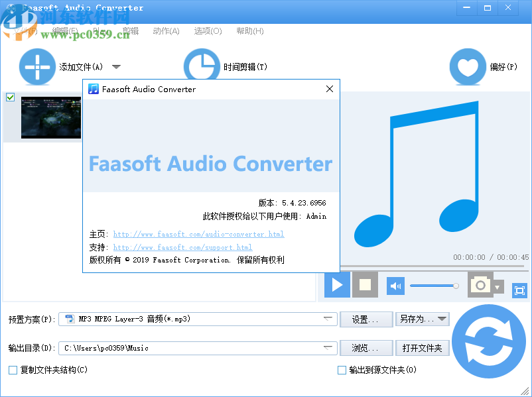This screenshot has width=532, height=397.
Task: Open the 另存为 dropdown
Action: (x=423, y=319)
